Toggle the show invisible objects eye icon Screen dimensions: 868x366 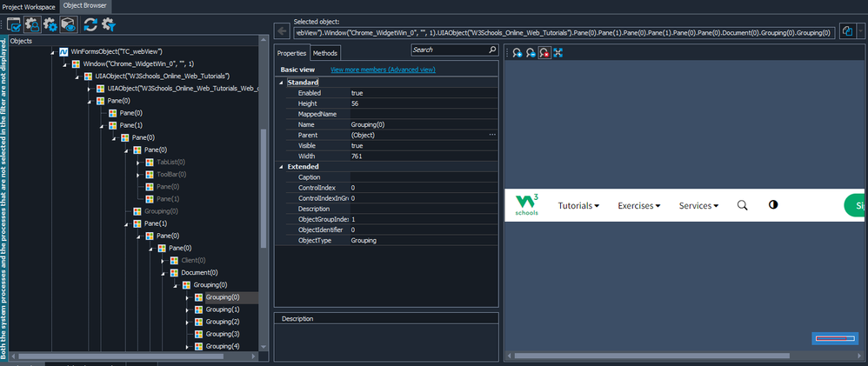(68, 24)
